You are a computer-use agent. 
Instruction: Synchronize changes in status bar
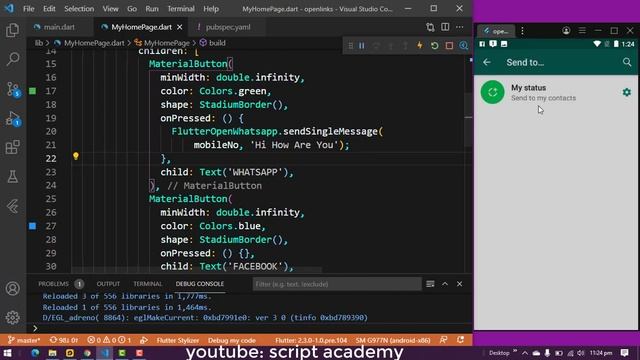[64, 340]
